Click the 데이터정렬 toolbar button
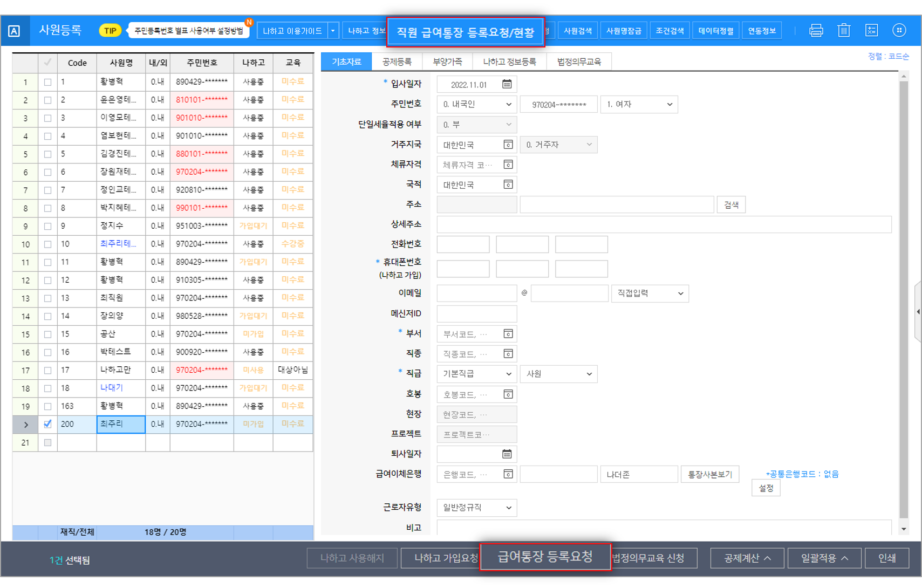This screenshot has width=922, height=588. [716, 31]
